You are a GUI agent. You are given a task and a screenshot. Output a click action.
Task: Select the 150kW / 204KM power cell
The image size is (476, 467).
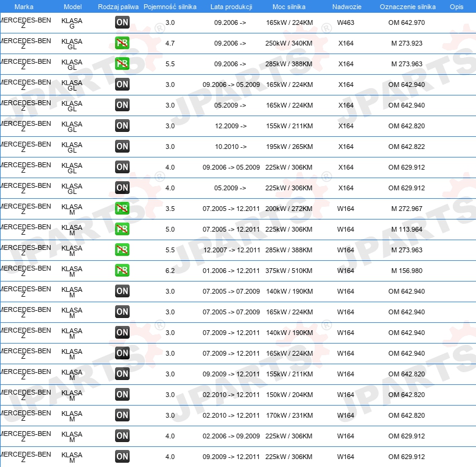click(290, 395)
